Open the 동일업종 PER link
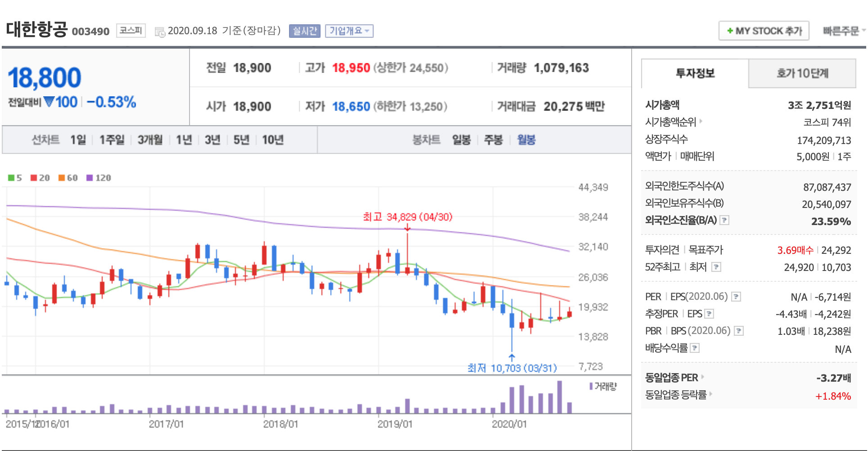The image size is (868, 451). (674, 377)
